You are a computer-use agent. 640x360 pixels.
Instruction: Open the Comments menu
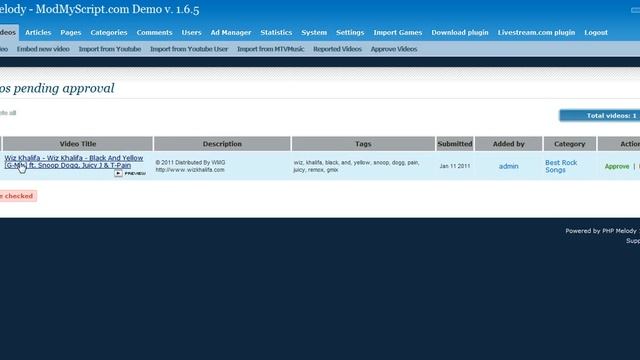click(x=154, y=32)
